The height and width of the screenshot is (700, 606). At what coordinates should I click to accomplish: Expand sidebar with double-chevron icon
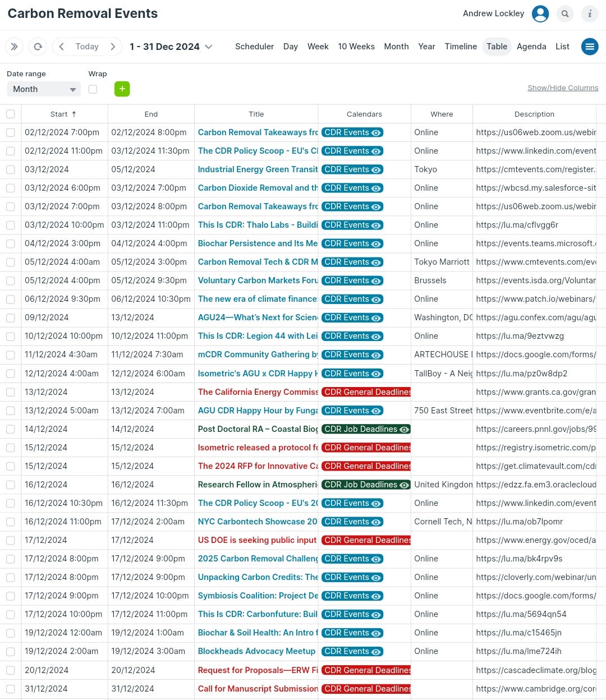coord(15,47)
